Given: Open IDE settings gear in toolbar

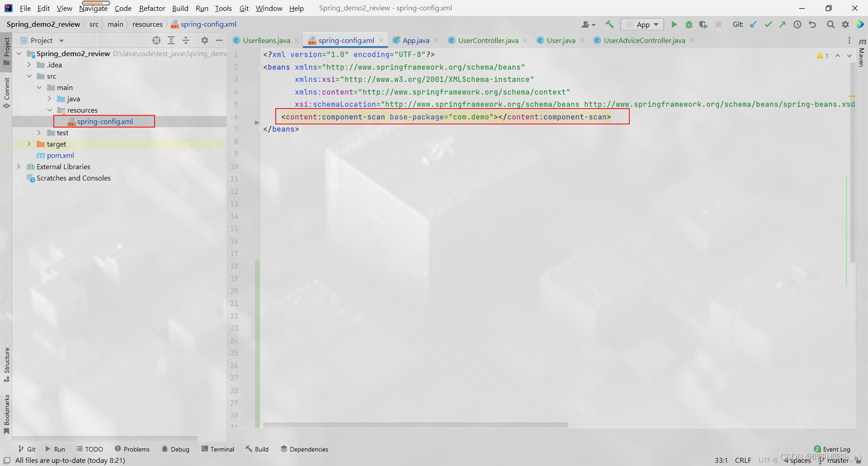Looking at the screenshot, I should click(x=845, y=24).
